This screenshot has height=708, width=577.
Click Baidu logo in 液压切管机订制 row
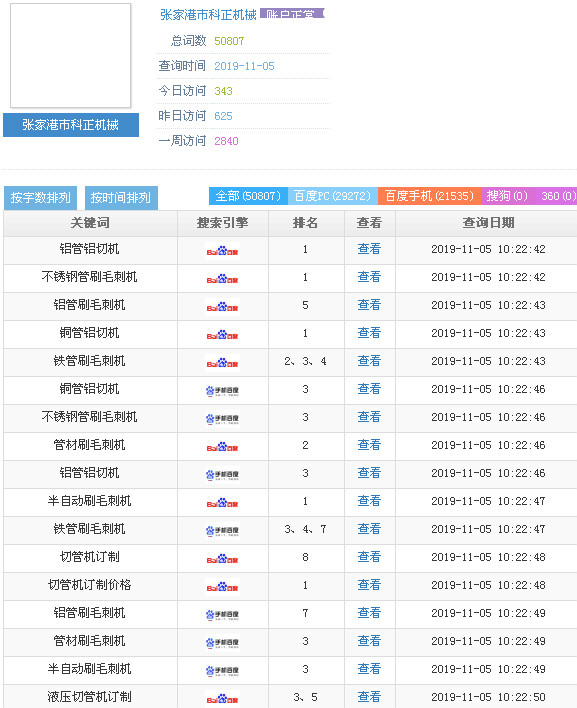222,699
